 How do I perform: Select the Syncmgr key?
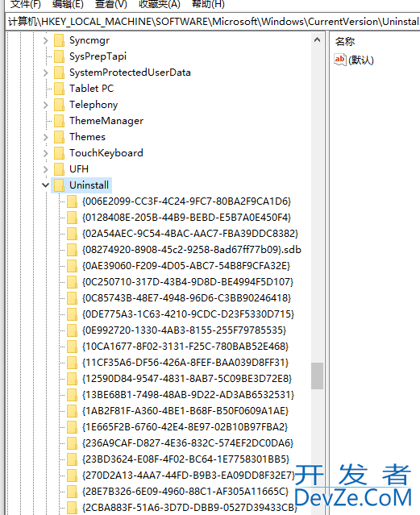(x=89, y=40)
